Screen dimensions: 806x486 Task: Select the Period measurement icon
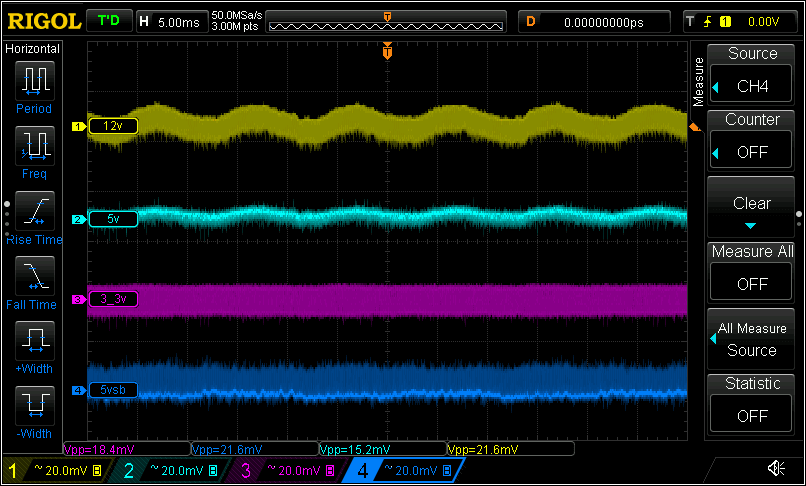pyautogui.click(x=35, y=81)
